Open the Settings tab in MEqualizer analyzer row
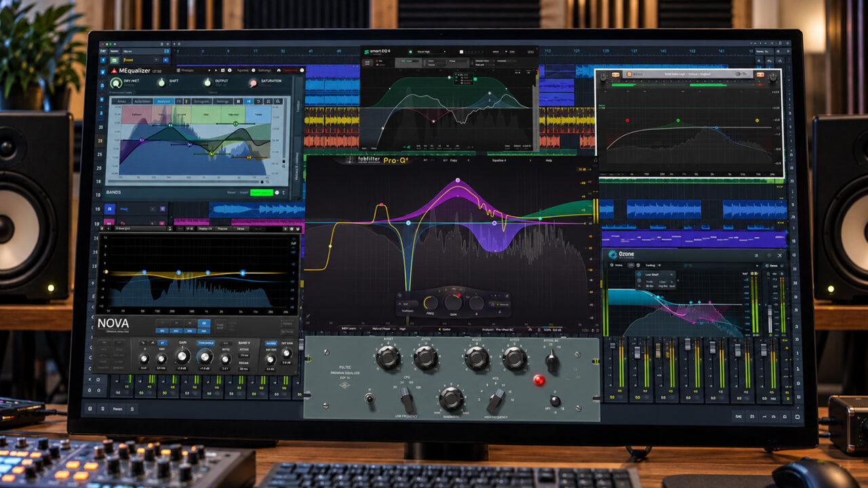Screen dimensions: 868x488 point(222,101)
